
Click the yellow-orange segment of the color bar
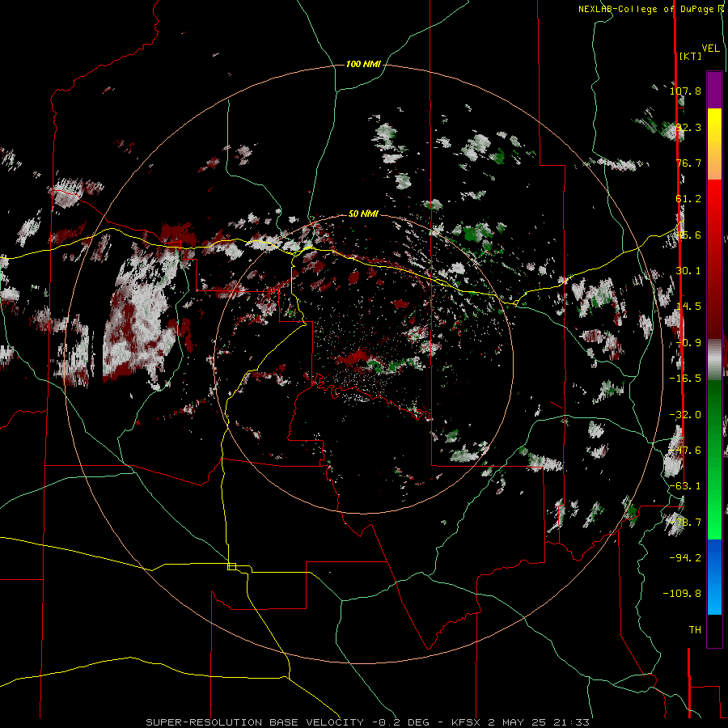pyautogui.click(x=714, y=144)
